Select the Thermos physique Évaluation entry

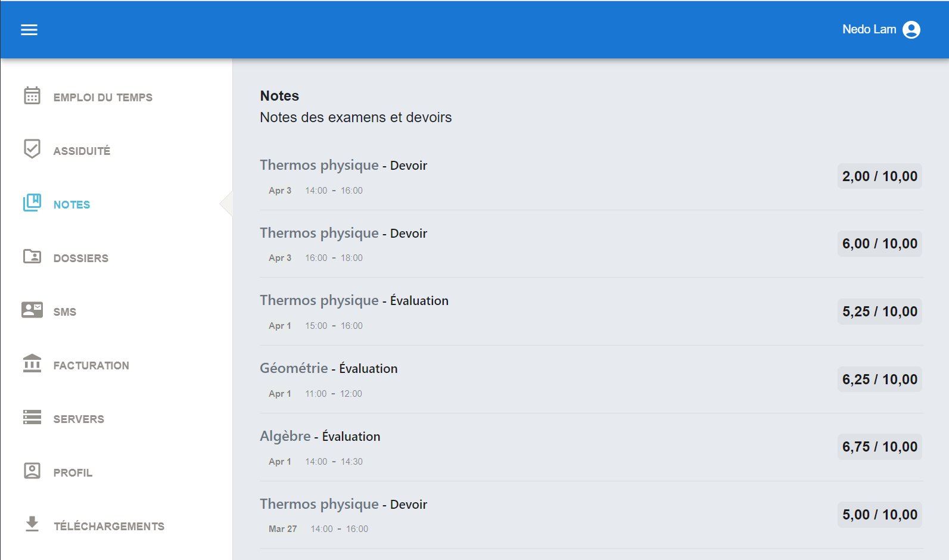coord(354,301)
